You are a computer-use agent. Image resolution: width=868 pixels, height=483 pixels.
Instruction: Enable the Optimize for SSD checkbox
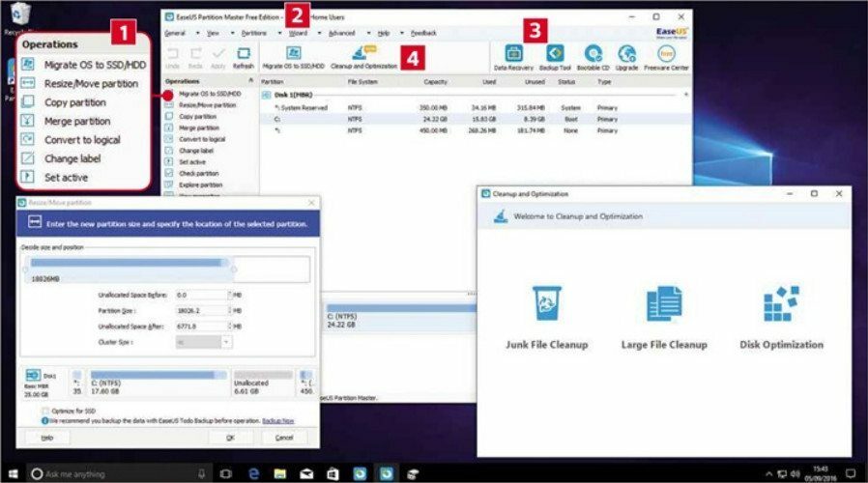coord(46,412)
